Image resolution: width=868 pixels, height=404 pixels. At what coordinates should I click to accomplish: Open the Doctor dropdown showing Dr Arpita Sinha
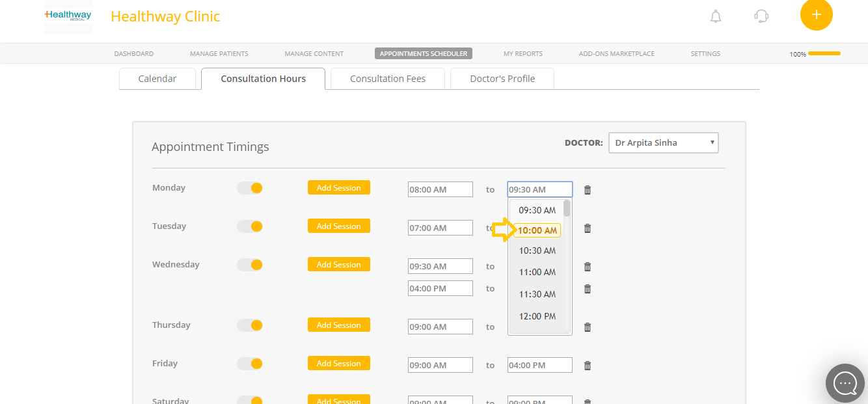click(x=664, y=143)
